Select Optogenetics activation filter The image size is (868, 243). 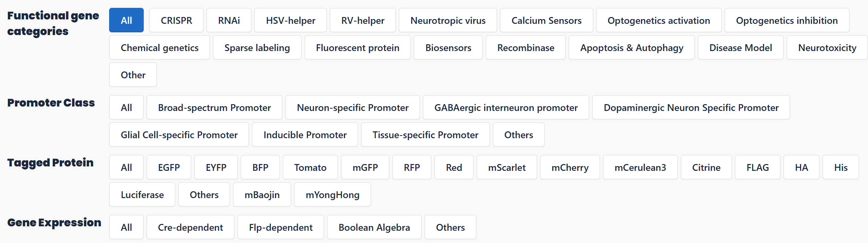coord(658,20)
